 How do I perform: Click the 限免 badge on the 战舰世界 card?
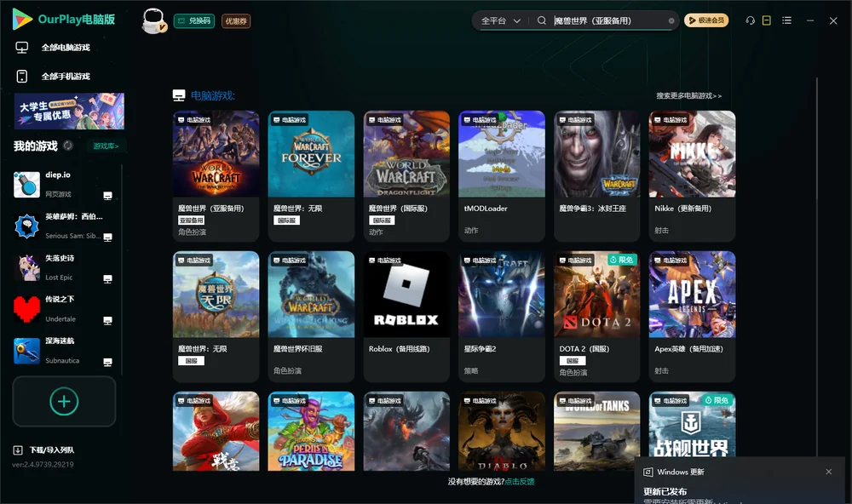tap(717, 400)
